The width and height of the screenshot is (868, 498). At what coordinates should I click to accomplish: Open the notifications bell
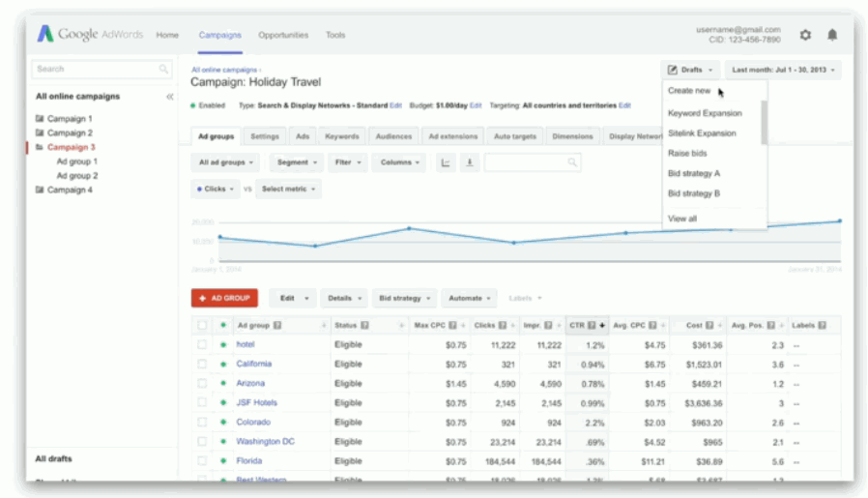(832, 35)
